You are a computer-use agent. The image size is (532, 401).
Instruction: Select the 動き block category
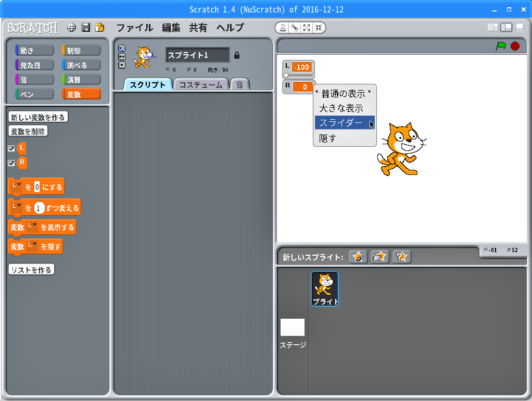coord(34,50)
